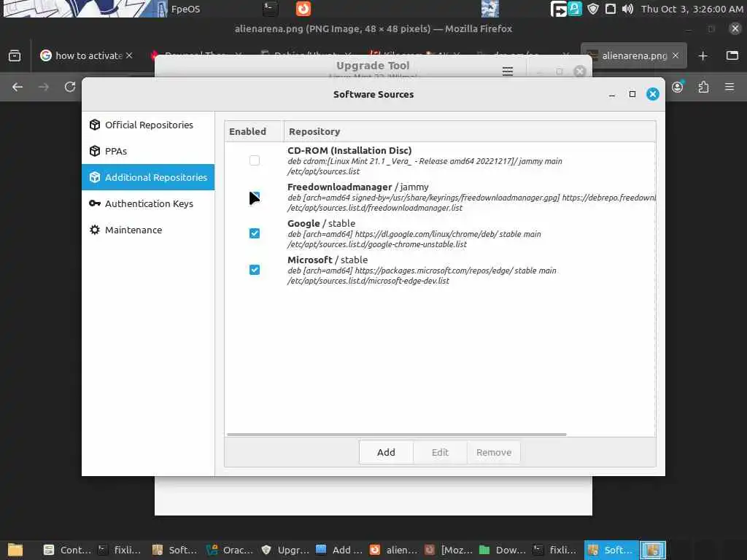
Task: Switch to the '[Moz...' taskbar window
Action: click(x=449, y=550)
